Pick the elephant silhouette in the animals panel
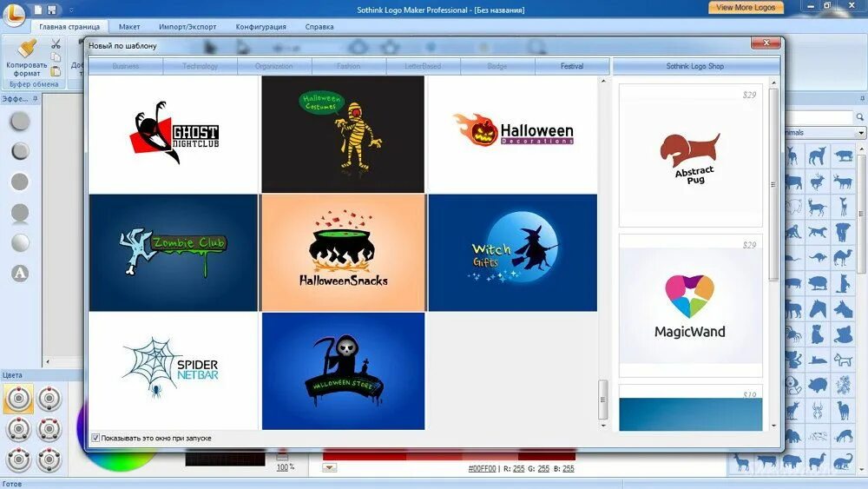Screen dimensions: 868x489 click(x=843, y=232)
